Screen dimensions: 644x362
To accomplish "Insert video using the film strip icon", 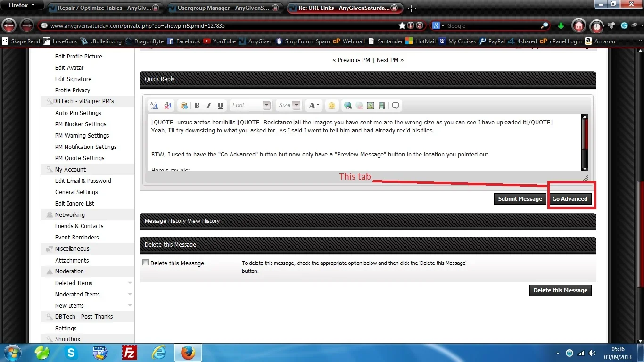I will pos(382,106).
